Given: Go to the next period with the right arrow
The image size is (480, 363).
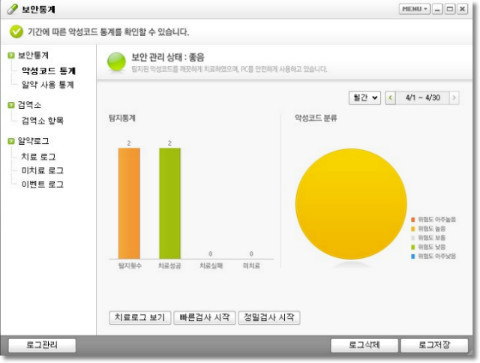Looking at the screenshot, I should coord(454,98).
